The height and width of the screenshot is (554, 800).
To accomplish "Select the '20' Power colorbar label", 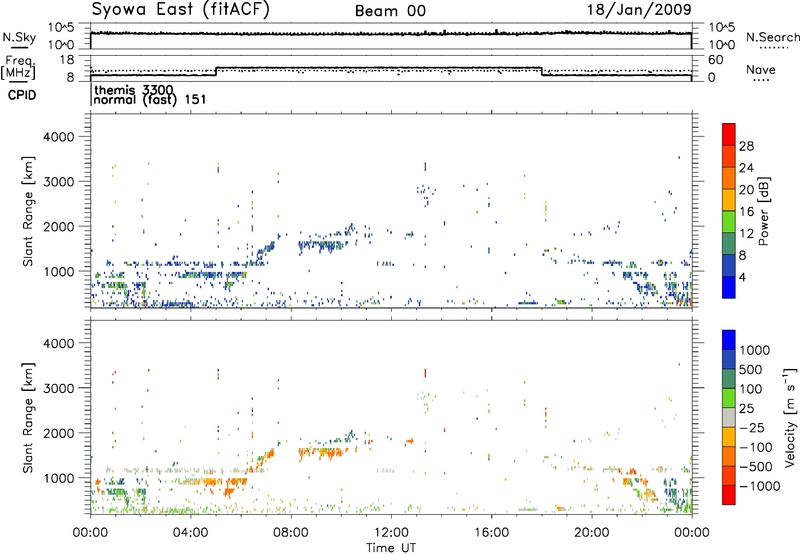I will [x=746, y=190].
